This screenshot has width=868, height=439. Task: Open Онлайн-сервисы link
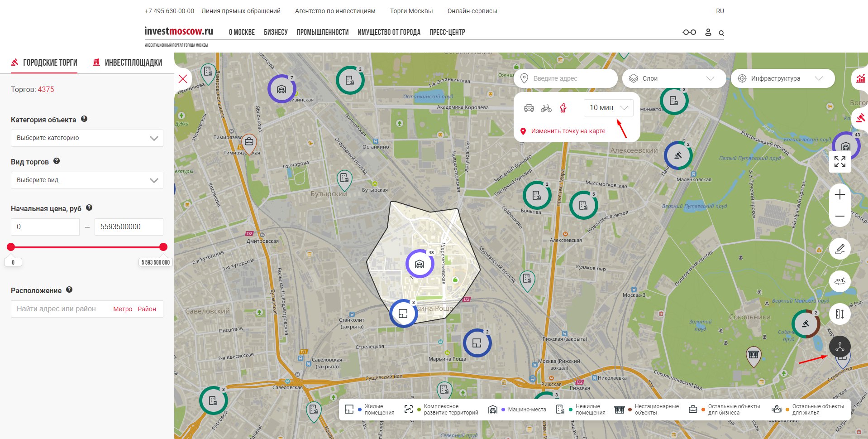click(472, 11)
